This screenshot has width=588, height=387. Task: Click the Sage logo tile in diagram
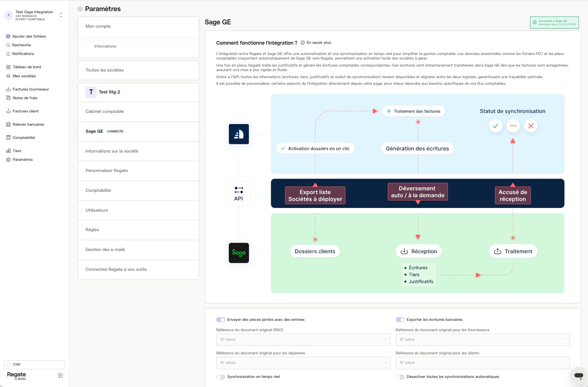click(x=239, y=253)
